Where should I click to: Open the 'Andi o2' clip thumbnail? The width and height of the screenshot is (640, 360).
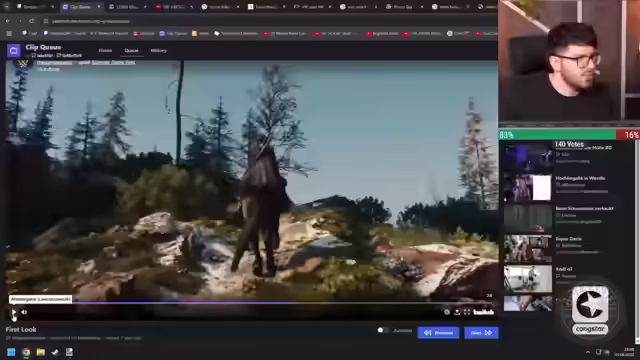pos(527,279)
